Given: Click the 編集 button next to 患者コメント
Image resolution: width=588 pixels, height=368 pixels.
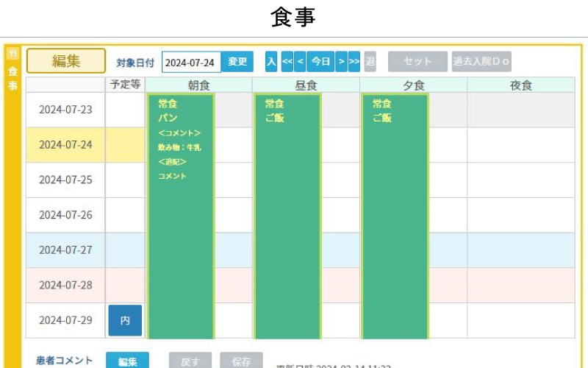Looking at the screenshot, I should click(127, 361).
